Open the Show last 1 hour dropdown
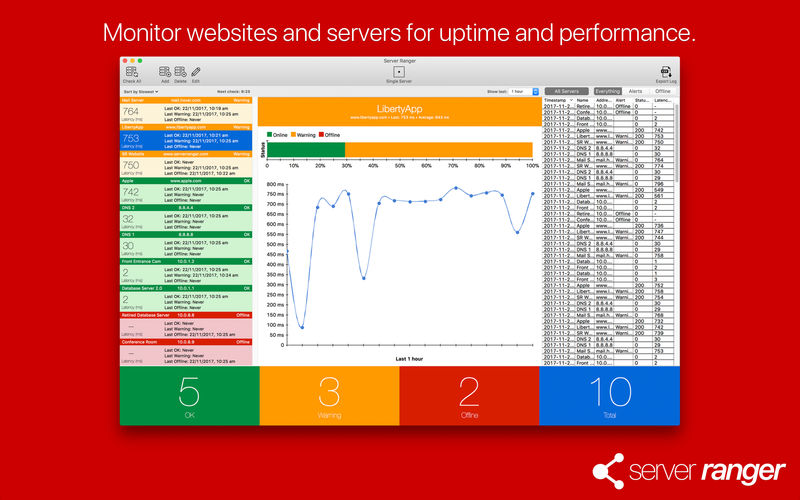The height and width of the screenshot is (500, 800). click(x=524, y=91)
